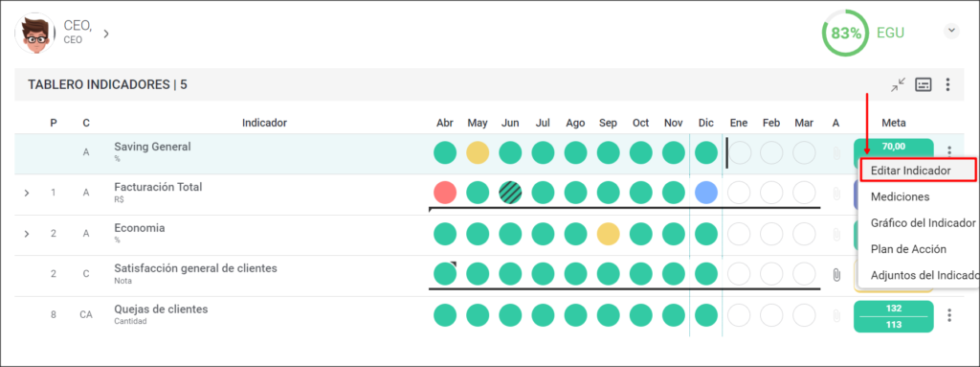The width and height of the screenshot is (980, 367).
Task: Click the 83% EGU progress ring
Action: [845, 34]
